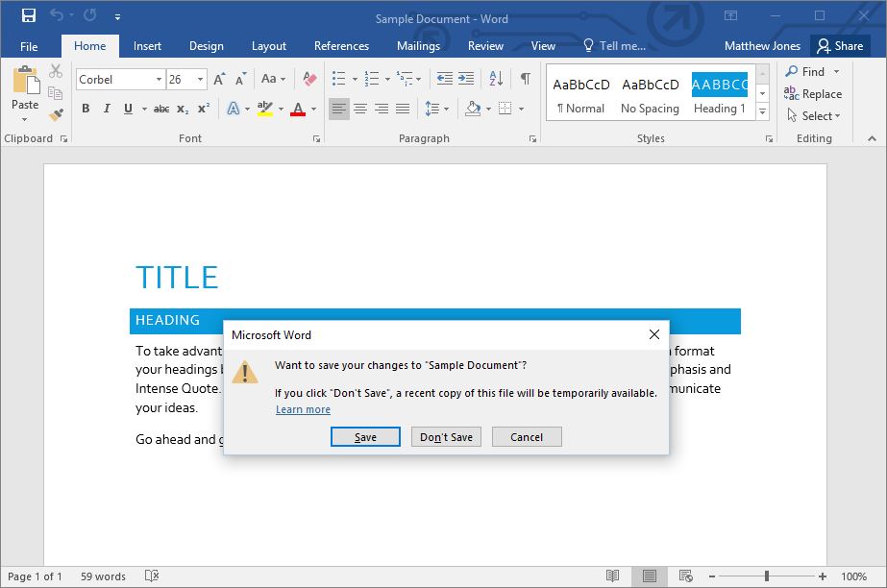The width and height of the screenshot is (887, 588).
Task: Click the Shading paint bucket icon
Action: click(473, 108)
